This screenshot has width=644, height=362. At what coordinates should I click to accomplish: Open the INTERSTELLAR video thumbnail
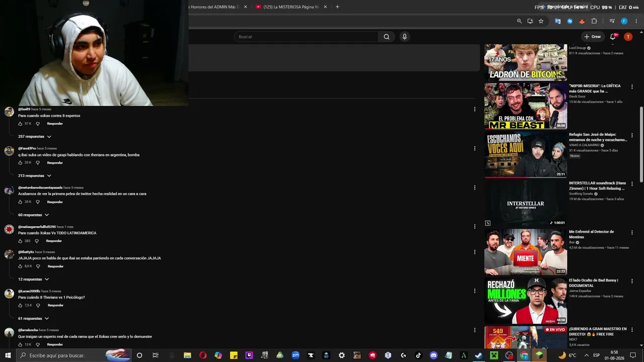click(525, 204)
